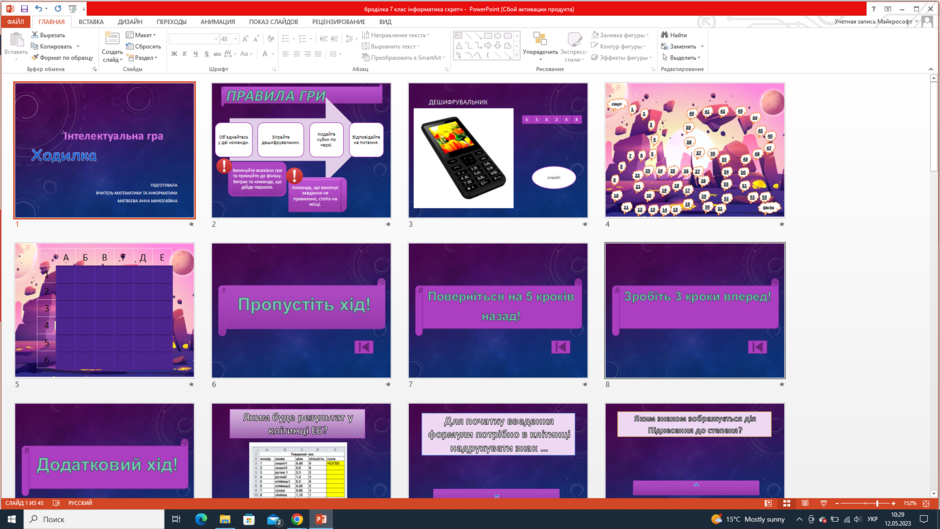Open the Раздел (Section) dropdown
This screenshot has width=940, height=529.
coord(143,58)
